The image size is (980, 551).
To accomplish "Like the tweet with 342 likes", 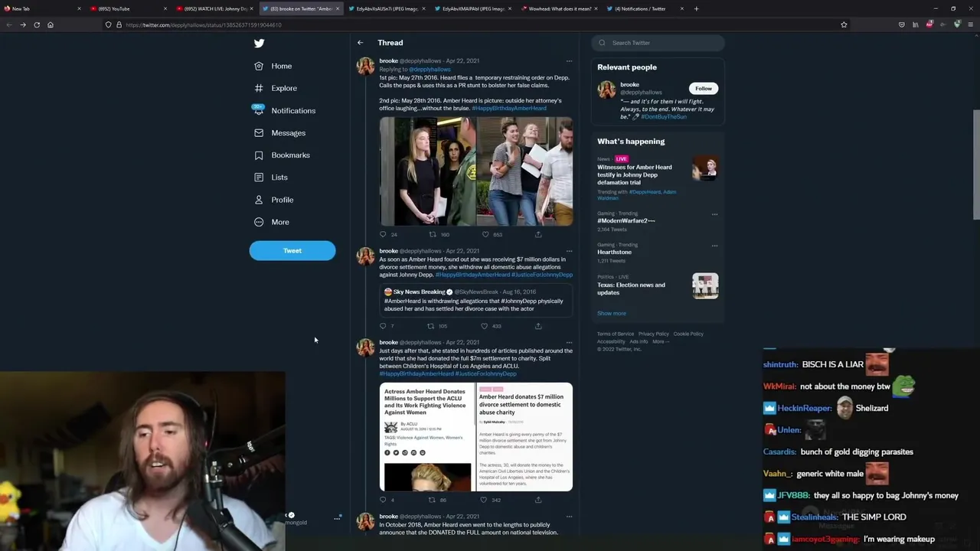I will click(483, 500).
